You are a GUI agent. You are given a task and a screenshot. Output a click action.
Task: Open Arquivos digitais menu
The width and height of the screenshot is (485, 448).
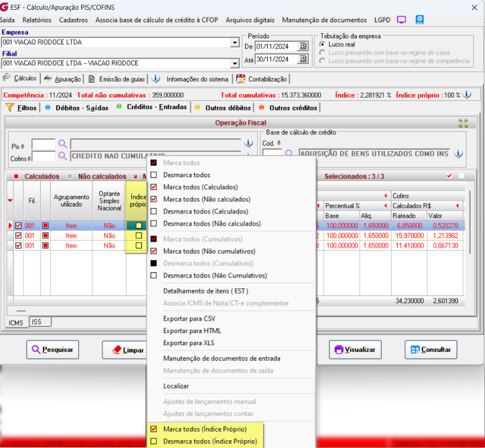coord(250,20)
